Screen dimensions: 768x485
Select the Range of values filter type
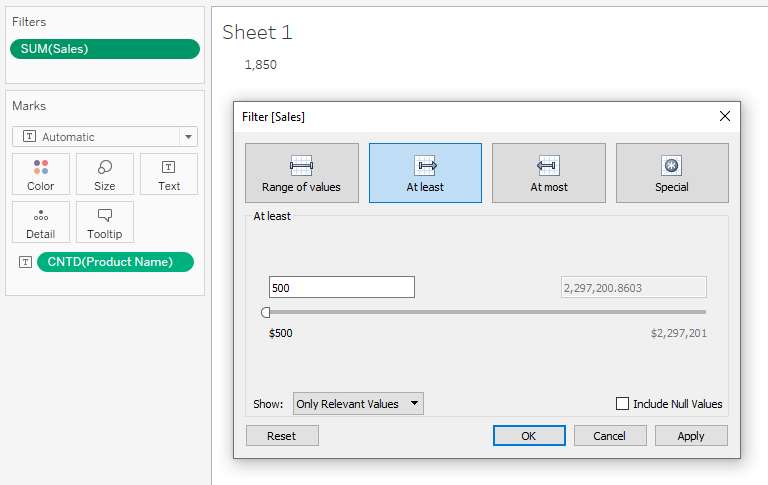point(302,173)
